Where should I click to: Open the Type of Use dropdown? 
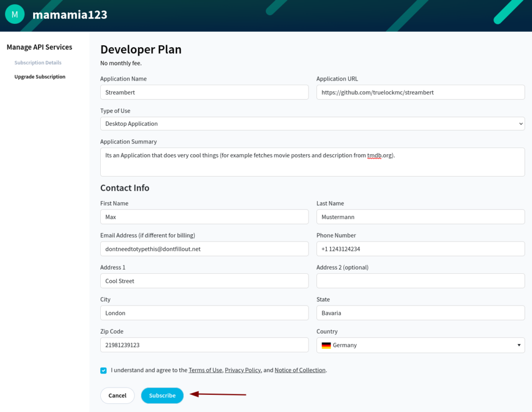click(312, 124)
